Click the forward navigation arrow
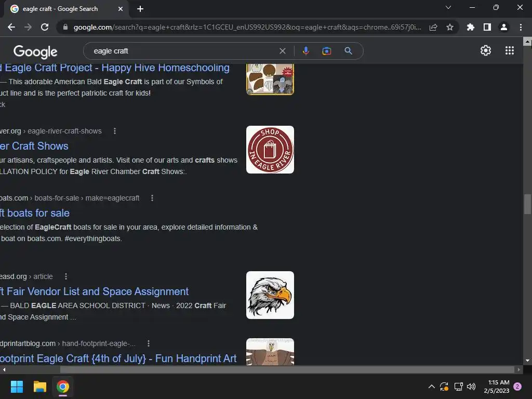The image size is (532, 399). click(28, 27)
